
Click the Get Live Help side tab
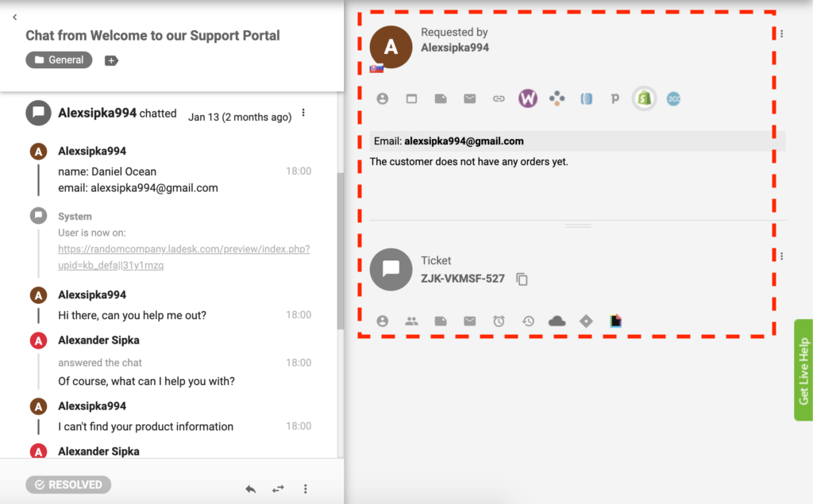coord(803,371)
